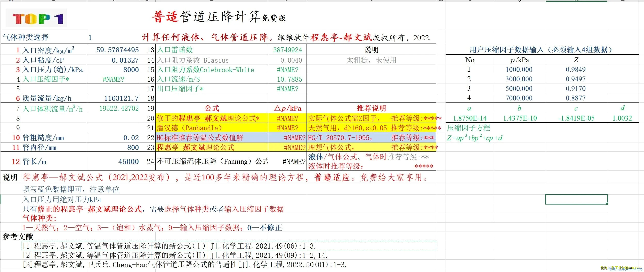Select the '压缩因子方程' label
Viewport: 644px width, 272px height.
pyautogui.click(x=468, y=128)
